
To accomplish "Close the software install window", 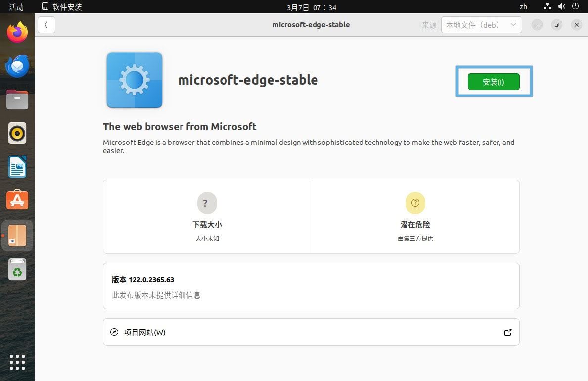I will [576, 25].
